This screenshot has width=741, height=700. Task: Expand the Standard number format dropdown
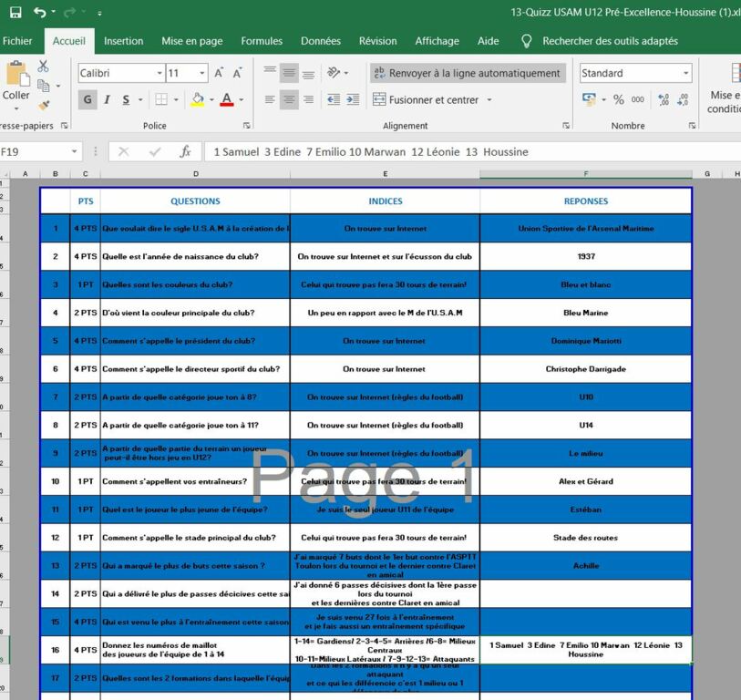(x=685, y=73)
